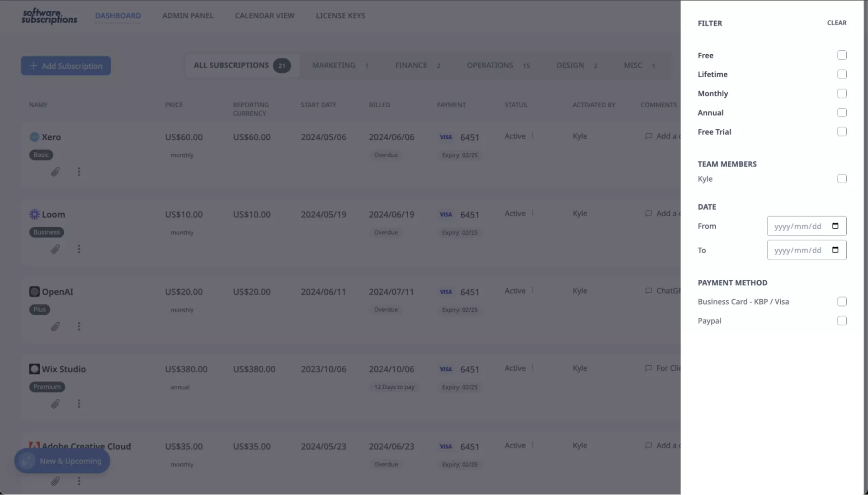Enable the Free Trial filter checkbox
Viewport: 868px width, 495px height.
pyautogui.click(x=841, y=132)
